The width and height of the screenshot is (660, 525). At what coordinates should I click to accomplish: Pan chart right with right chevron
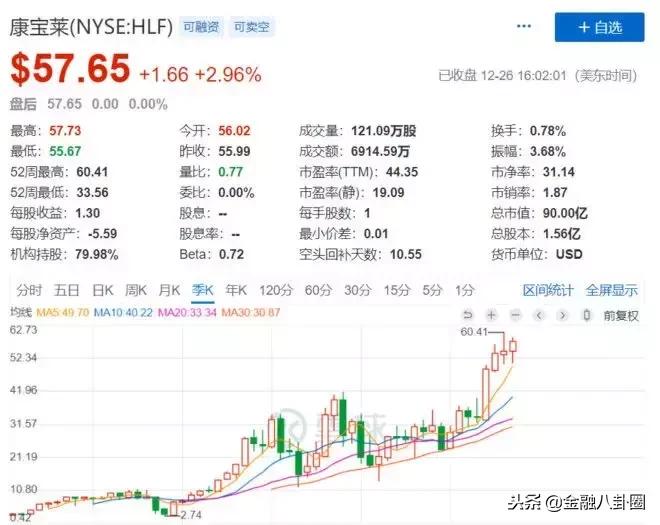tap(563, 315)
